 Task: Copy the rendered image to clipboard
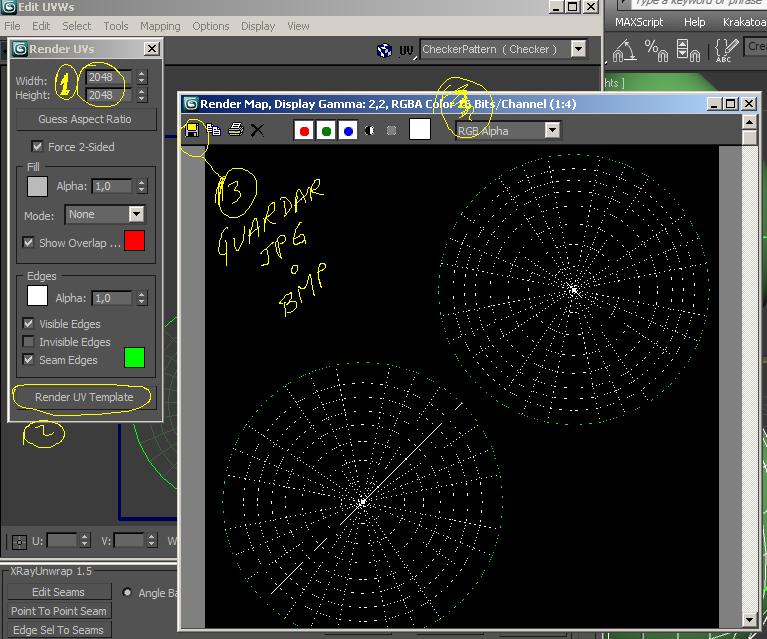coord(214,130)
